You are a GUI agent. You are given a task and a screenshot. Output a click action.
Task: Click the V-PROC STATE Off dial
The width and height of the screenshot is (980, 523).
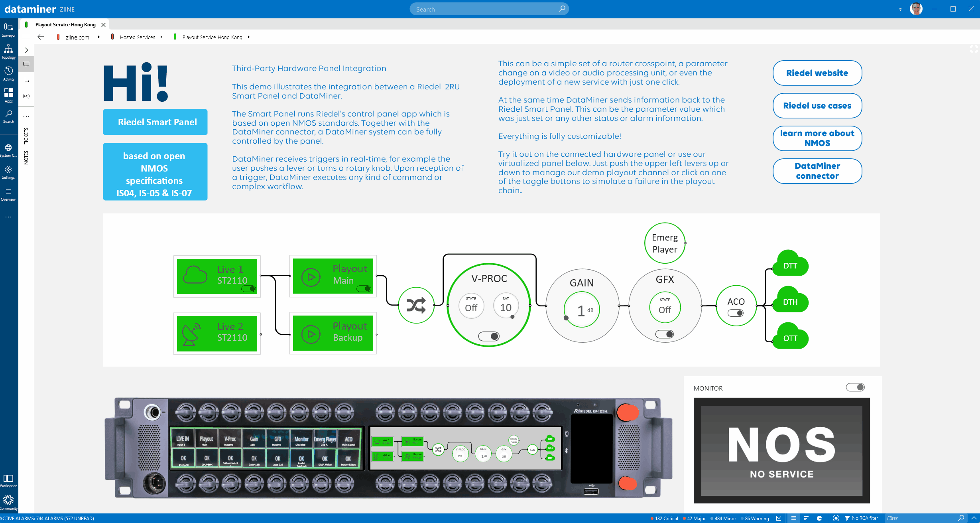[471, 306]
